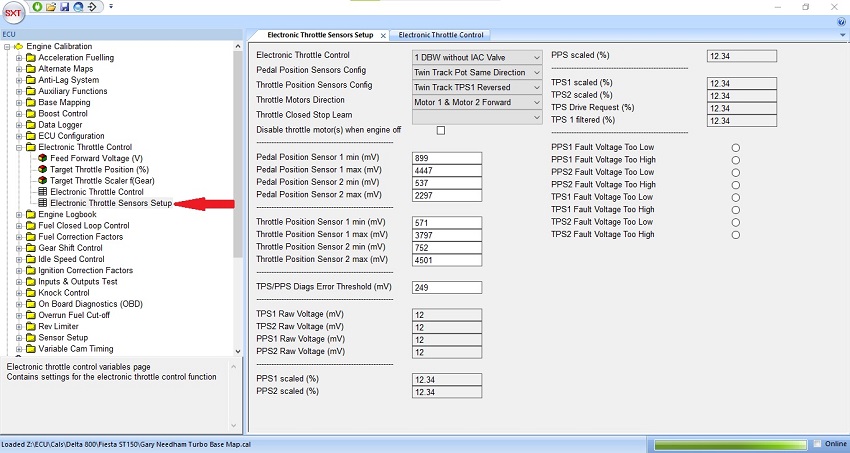Click the blue globe search toolbar icon

click(78, 7)
